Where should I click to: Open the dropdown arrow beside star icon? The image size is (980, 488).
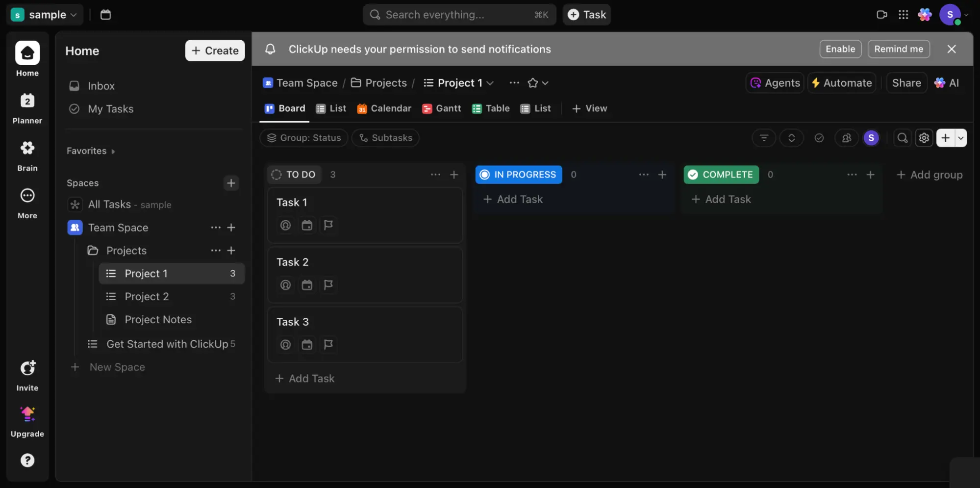545,83
